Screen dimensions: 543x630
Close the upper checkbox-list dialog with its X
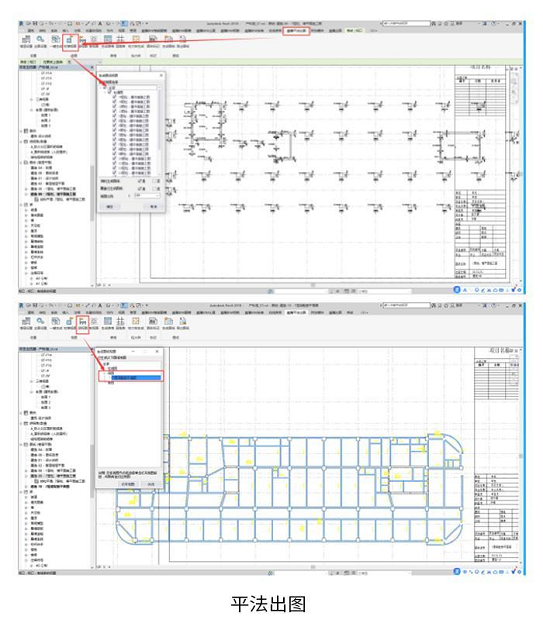tap(161, 75)
